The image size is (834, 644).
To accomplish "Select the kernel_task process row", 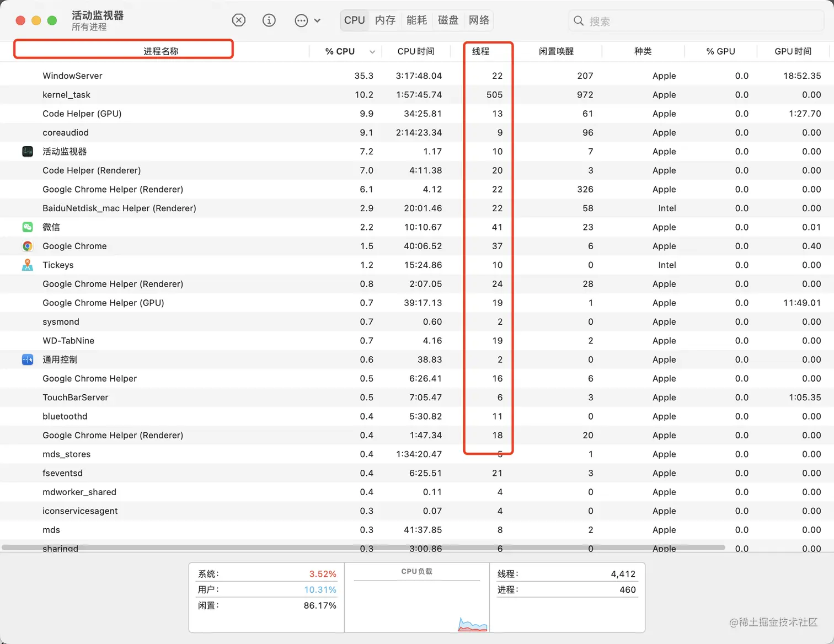I will click(417, 95).
